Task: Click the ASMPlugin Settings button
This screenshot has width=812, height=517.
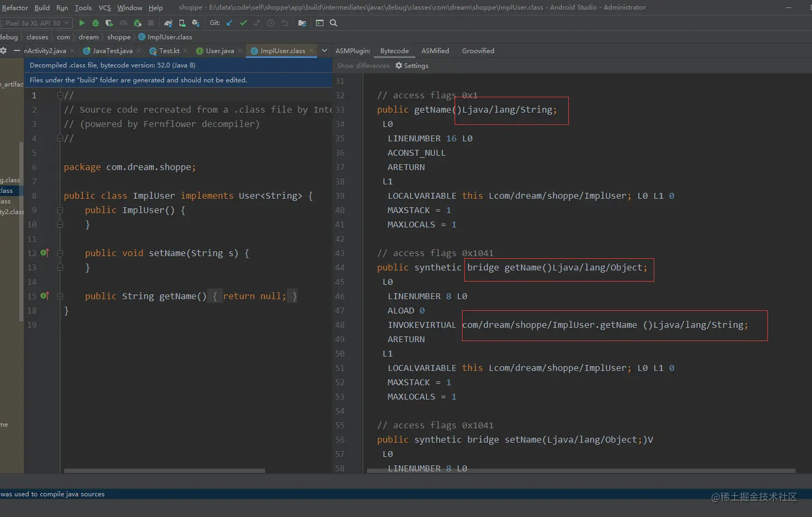Action: (412, 66)
